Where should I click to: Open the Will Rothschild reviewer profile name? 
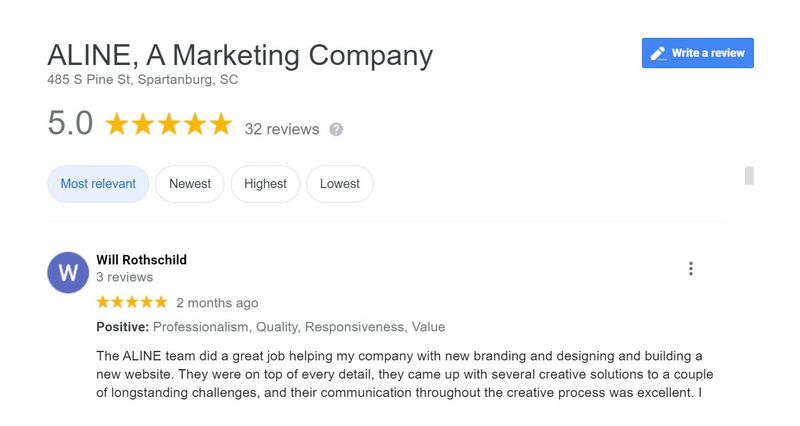(x=141, y=260)
